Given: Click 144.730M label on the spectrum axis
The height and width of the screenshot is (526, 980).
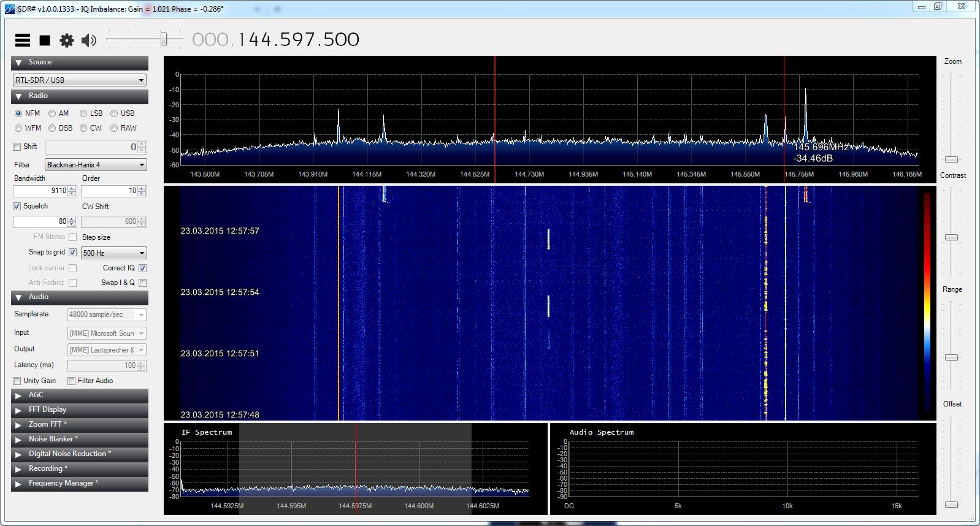Looking at the screenshot, I should click(x=529, y=174).
